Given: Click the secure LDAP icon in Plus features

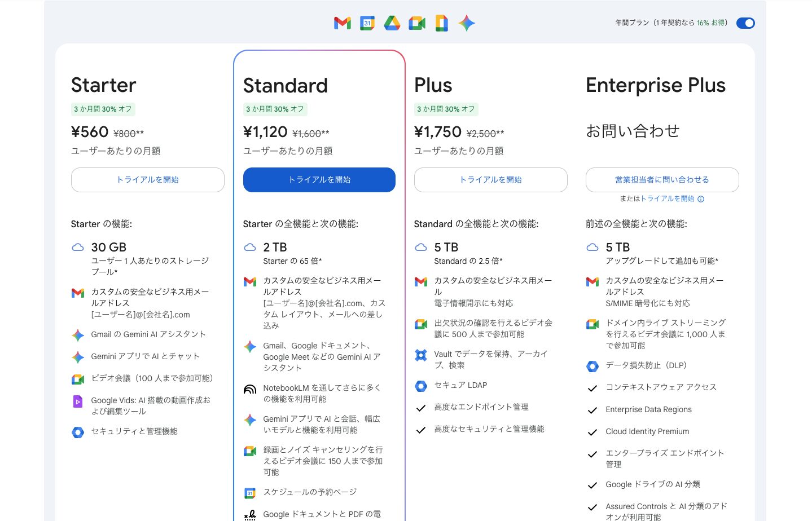Looking at the screenshot, I should 420,386.
